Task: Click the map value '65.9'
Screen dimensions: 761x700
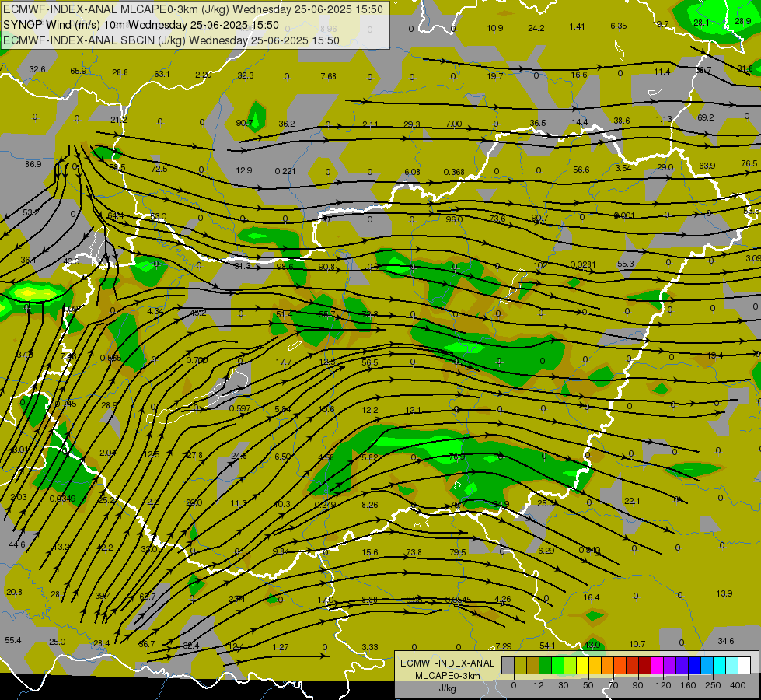Action: (x=79, y=71)
